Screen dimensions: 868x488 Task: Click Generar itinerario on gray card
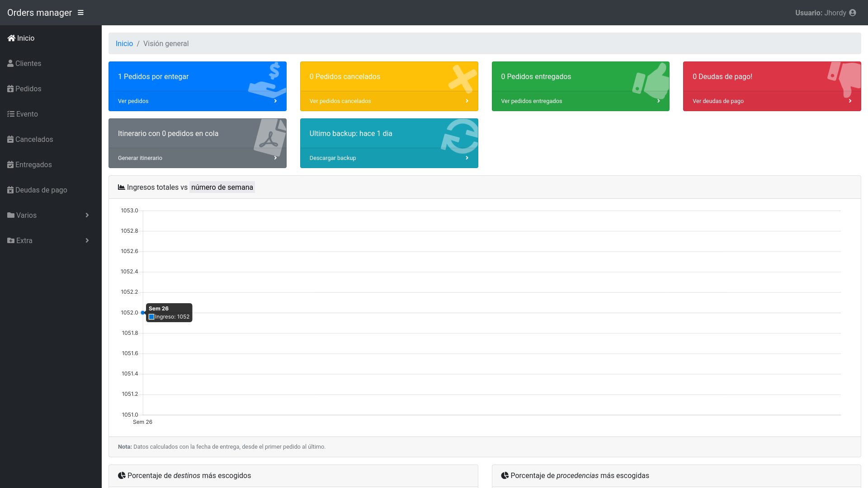[140, 158]
